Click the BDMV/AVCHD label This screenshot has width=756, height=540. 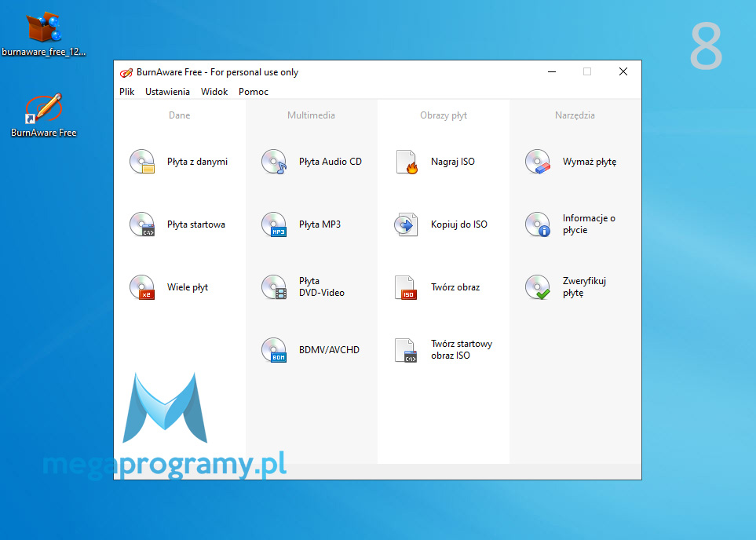pyautogui.click(x=329, y=349)
